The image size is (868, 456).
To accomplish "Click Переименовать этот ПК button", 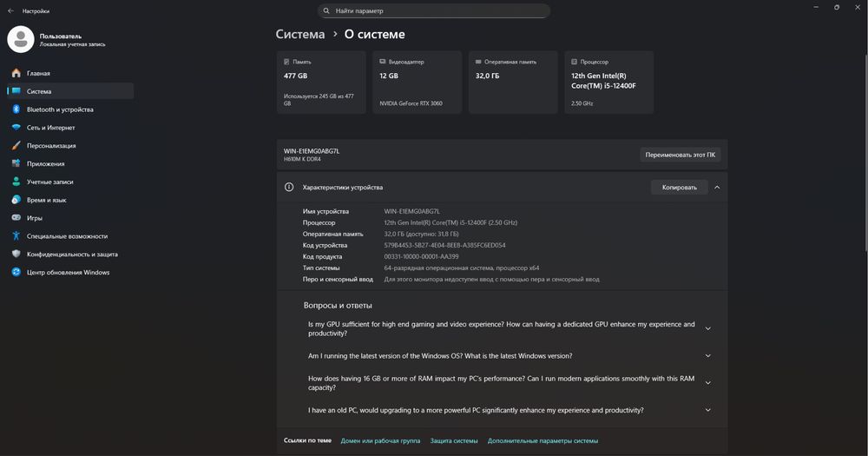I will 680,155.
